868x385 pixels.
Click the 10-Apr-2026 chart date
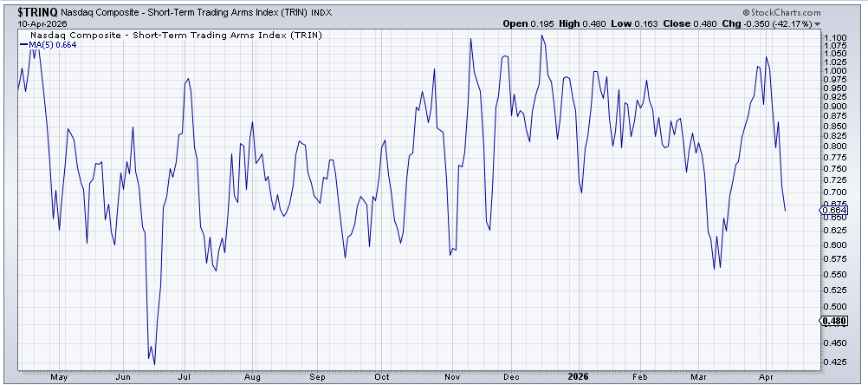pos(35,23)
